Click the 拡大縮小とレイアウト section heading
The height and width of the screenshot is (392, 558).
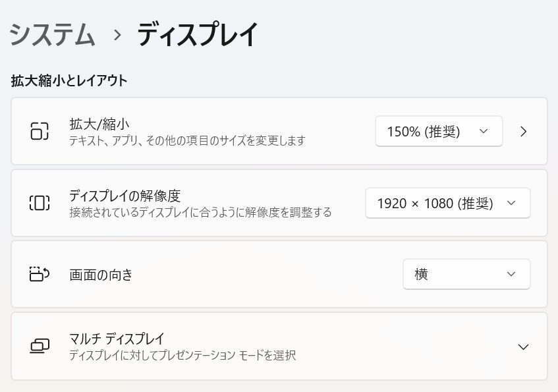pos(69,81)
